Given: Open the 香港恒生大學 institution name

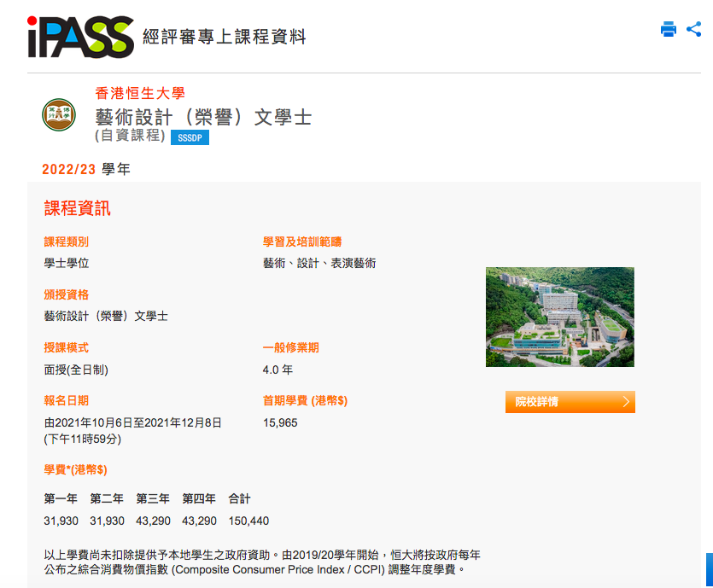Looking at the screenshot, I should [x=140, y=93].
